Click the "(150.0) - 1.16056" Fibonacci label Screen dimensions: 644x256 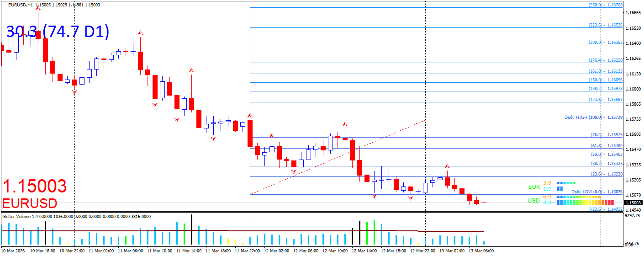click(606, 80)
